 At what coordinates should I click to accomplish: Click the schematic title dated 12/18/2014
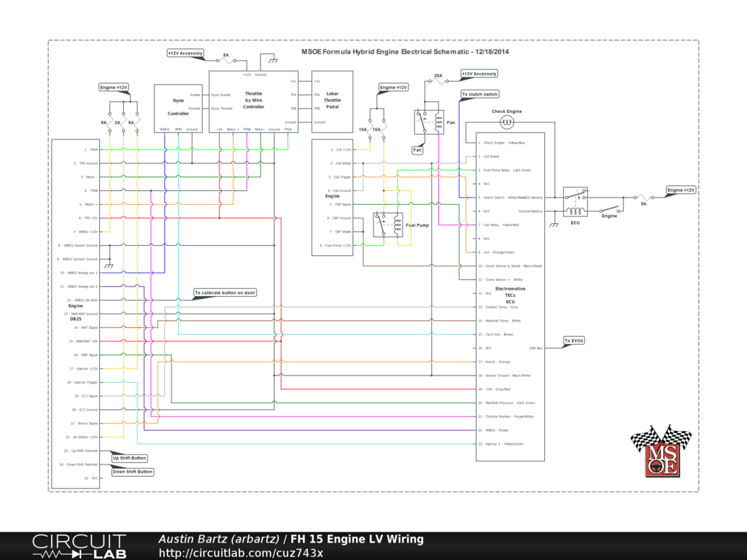[405, 52]
